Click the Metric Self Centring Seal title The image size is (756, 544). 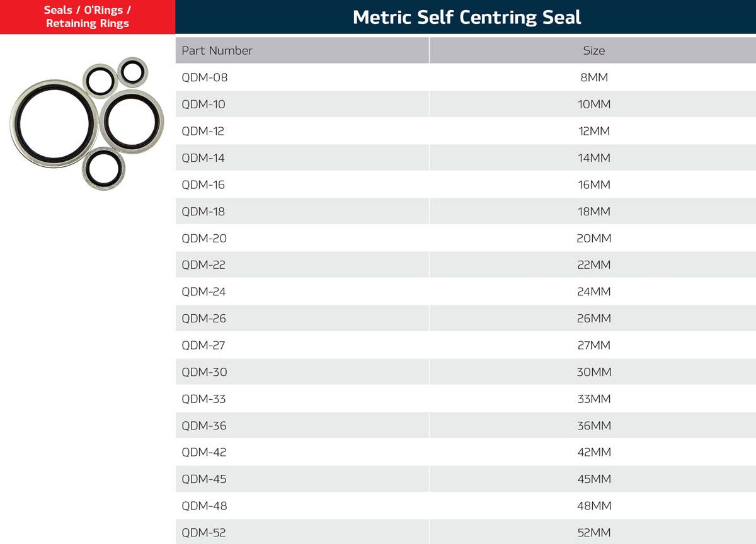click(x=467, y=17)
